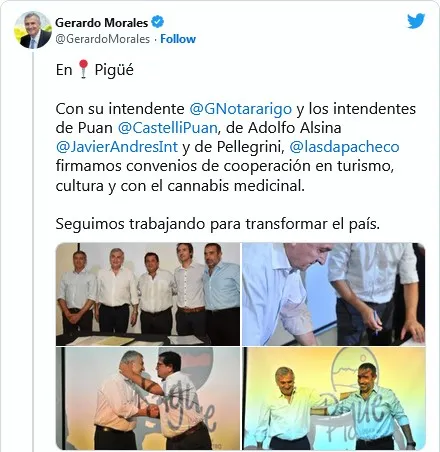The height and width of the screenshot is (452, 440).
Task: Click the 'En Pigüé' location line
Action: coord(95,70)
